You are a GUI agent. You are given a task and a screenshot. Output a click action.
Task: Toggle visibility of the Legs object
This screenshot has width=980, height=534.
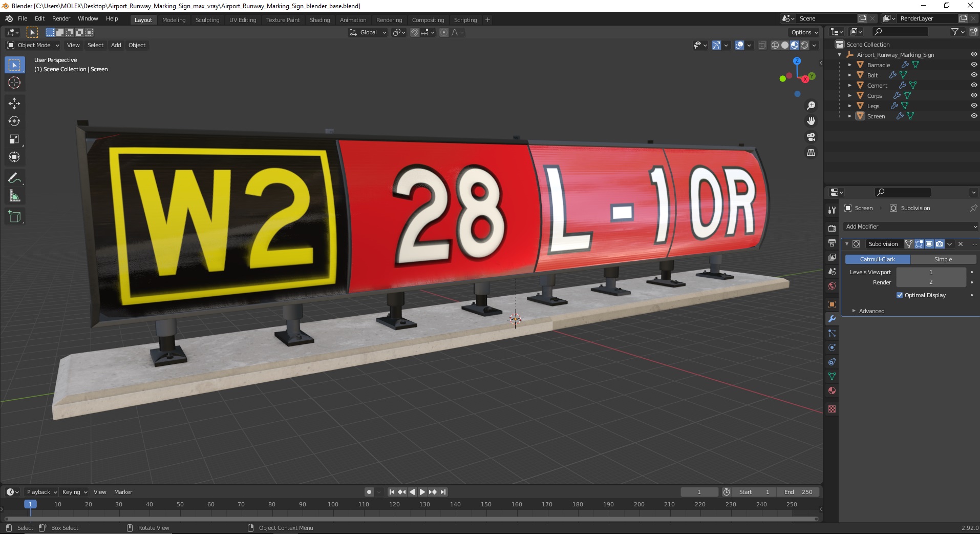[973, 106]
